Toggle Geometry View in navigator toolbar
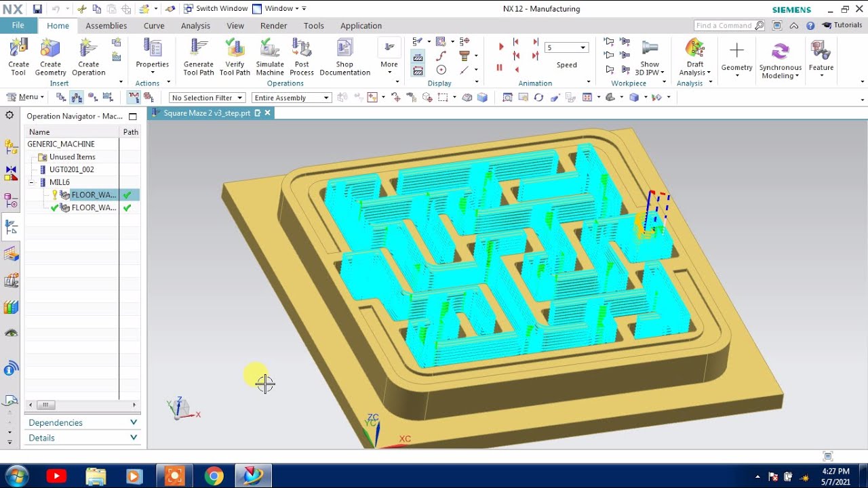This screenshot has width=868, height=488. pyautogui.click(x=93, y=98)
